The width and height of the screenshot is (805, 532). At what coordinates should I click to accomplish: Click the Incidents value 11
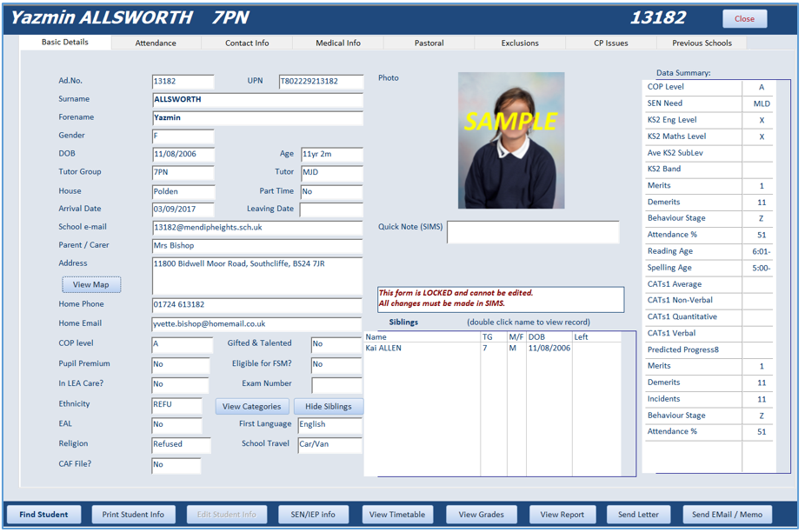pos(762,399)
